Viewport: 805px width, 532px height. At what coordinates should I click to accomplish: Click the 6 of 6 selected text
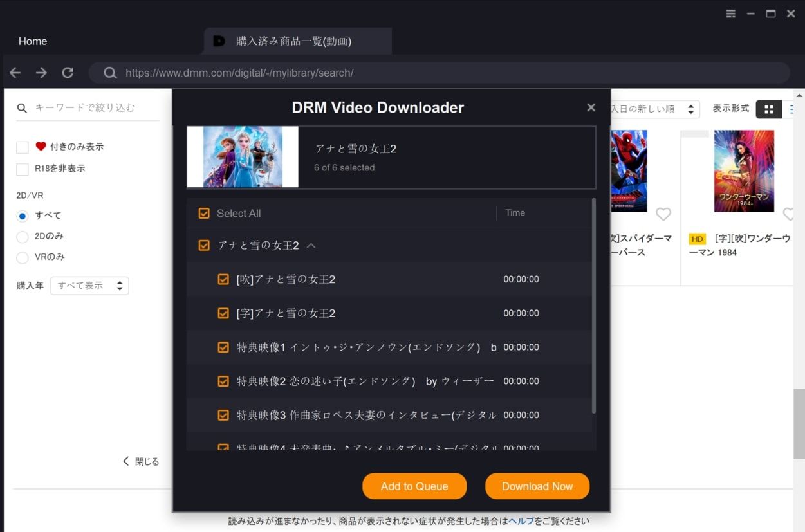344,168
